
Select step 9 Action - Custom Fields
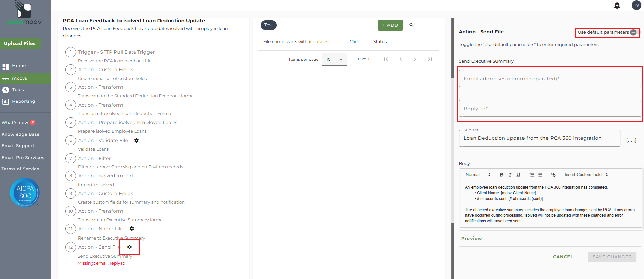click(106, 193)
